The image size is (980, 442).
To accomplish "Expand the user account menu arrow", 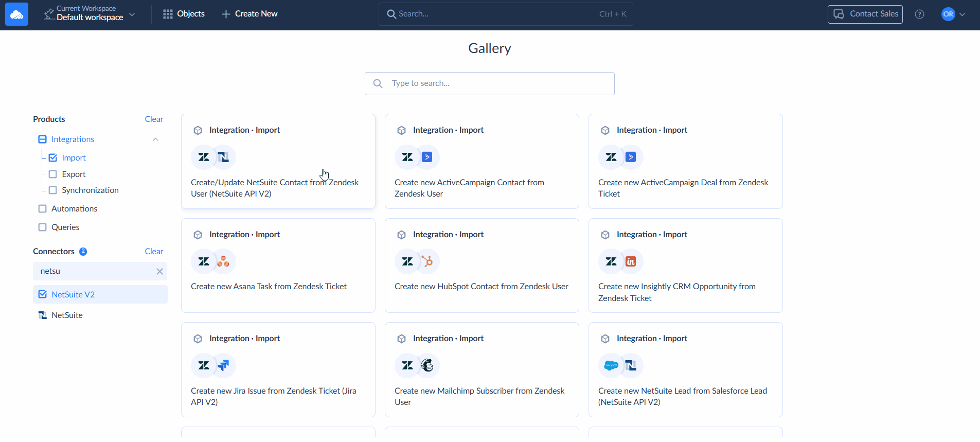I will [962, 14].
